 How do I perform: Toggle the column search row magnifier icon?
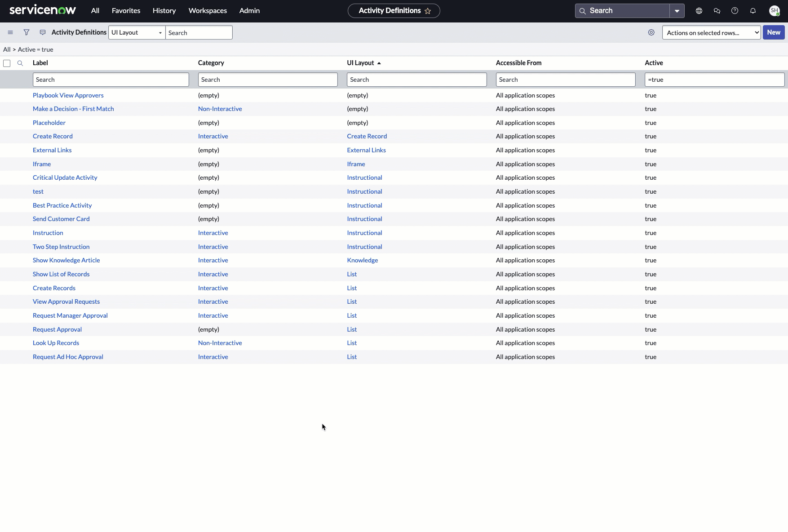click(x=20, y=63)
